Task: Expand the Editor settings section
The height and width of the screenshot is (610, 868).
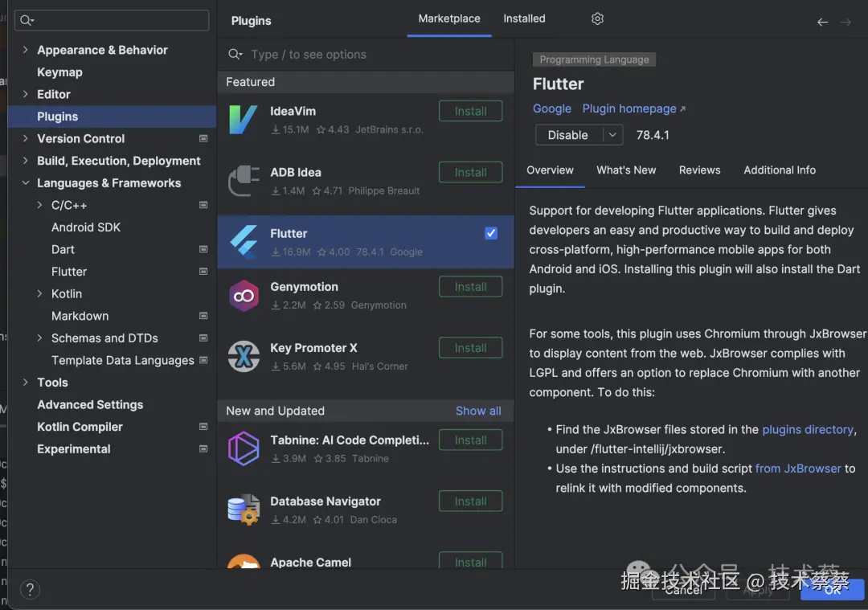Action: tap(26, 94)
